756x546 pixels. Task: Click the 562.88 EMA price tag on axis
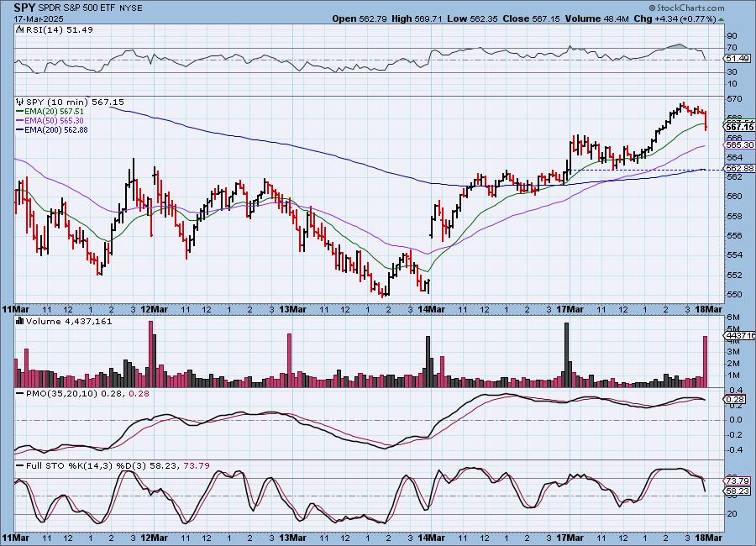click(739, 168)
